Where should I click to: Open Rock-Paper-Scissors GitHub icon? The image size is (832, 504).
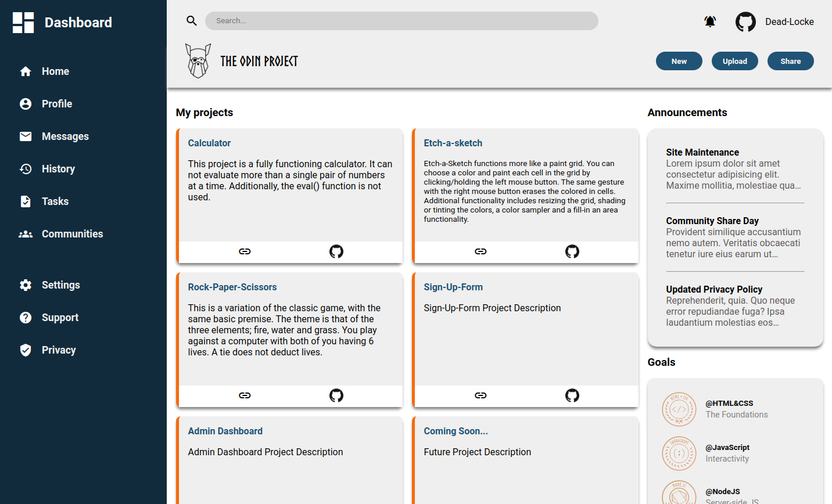click(x=336, y=395)
